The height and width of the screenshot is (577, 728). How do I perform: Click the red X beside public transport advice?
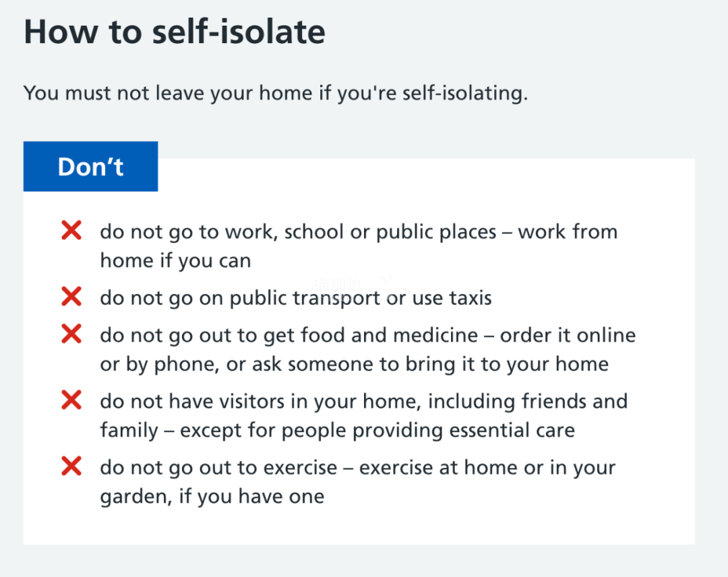pos(71,297)
